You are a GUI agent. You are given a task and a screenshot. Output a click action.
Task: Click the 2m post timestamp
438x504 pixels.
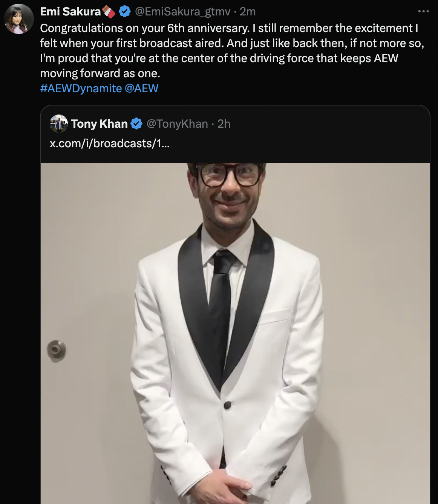click(248, 12)
